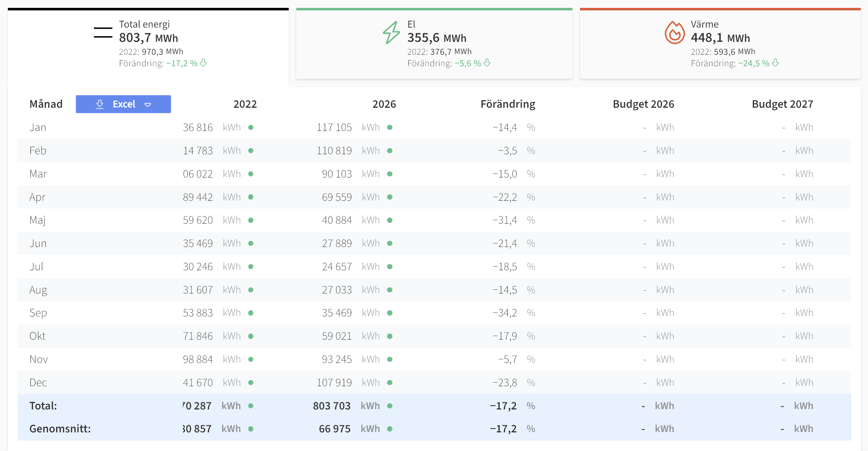
Task: Click the down-arrow icon beside −24,5 %
Action: pos(775,63)
